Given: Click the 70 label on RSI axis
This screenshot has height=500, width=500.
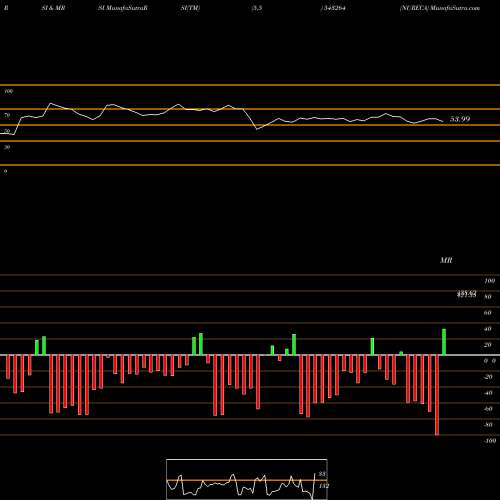Looking at the screenshot, I should 7,115.
